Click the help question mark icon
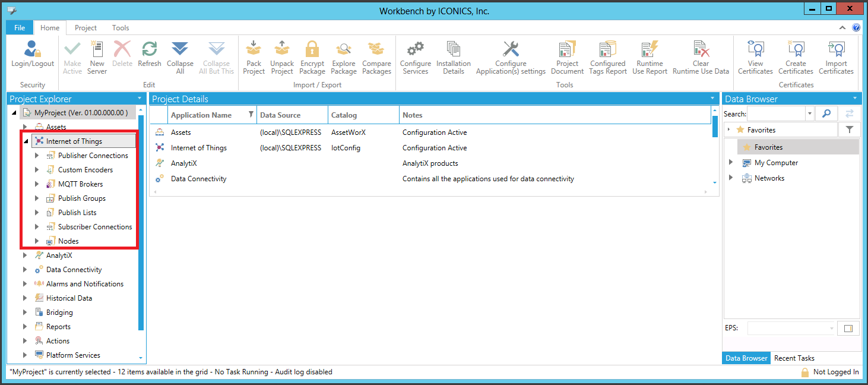The height and width of the screenshot is (385, 868). click(856, 28)
